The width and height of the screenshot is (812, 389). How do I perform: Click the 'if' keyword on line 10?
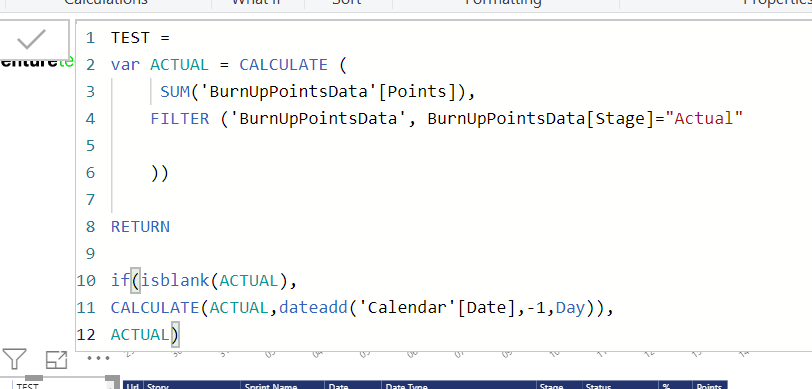[120, 281]
